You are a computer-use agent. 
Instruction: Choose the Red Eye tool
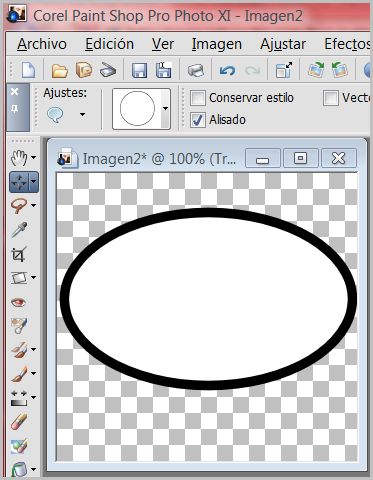point(19,302)
